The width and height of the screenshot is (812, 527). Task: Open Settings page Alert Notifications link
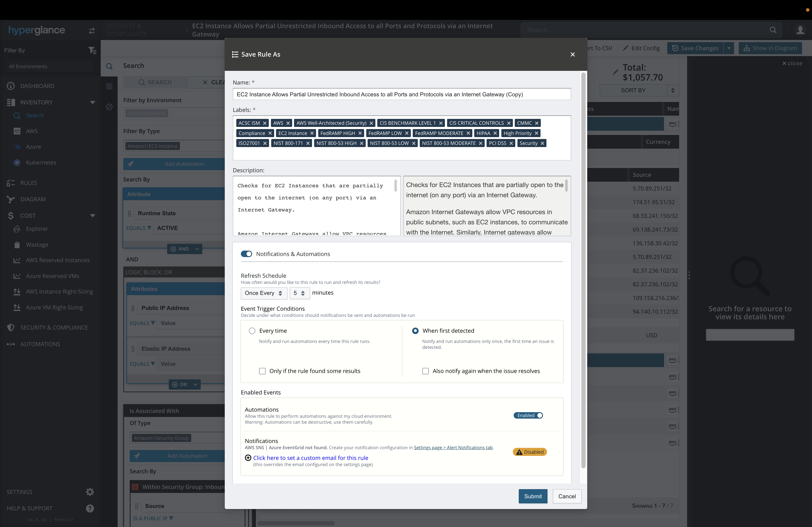coord(453,448)
